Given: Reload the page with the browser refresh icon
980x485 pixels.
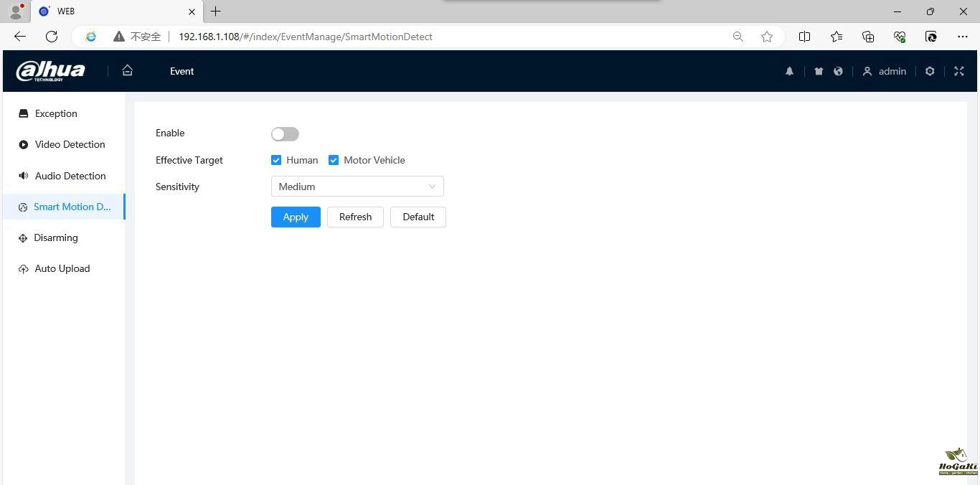Looking at the screenshot, I should pyautogui.click(x=52, y=37).
